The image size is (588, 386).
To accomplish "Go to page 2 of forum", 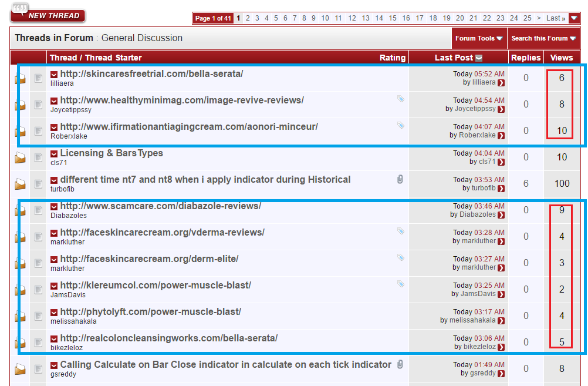I will point(248,18).
